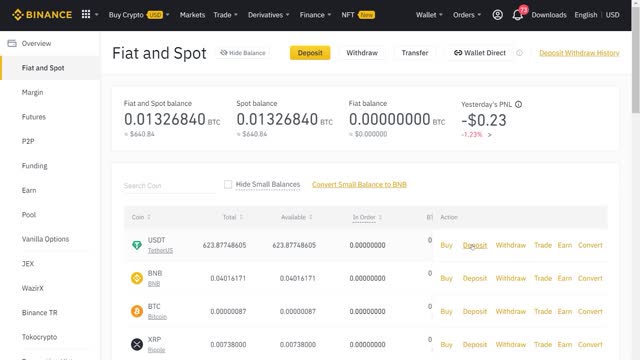This screenshot has width=640, height=360.
Task: Click Trade in the BTC row
Action: [543, 311]
